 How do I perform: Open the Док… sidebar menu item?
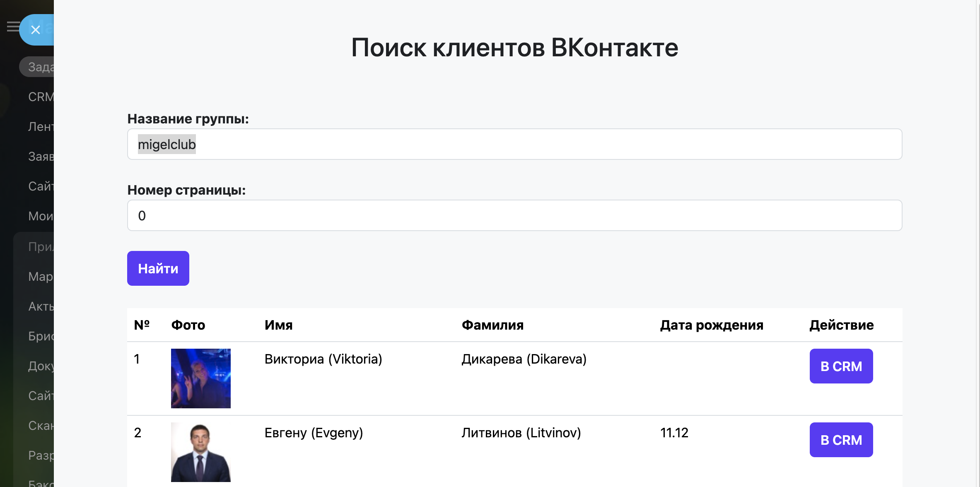[41, 366]
